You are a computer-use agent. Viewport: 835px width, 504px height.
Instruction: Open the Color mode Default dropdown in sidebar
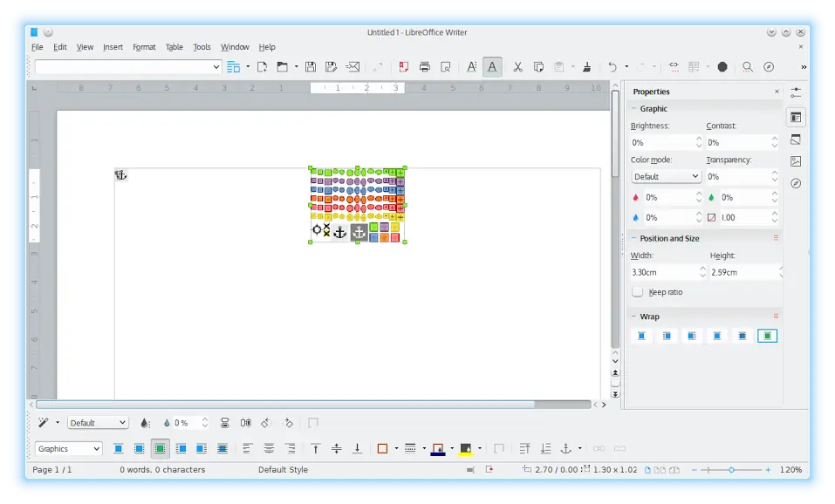click(x=666, y=177)
